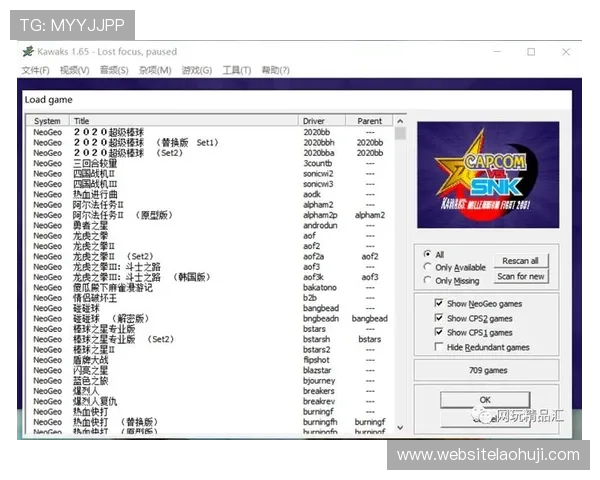Select the game row with driver 2020bb

(210, 132)
